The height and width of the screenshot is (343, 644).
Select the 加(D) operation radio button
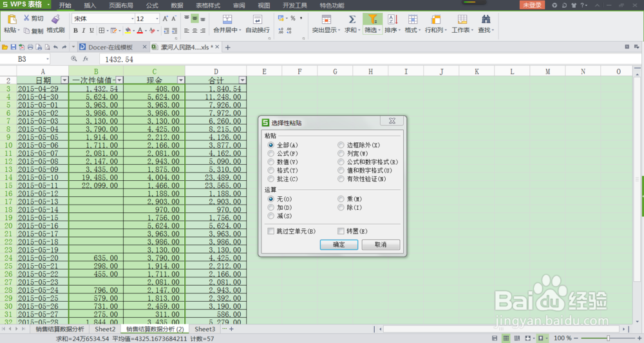[270, 208]
